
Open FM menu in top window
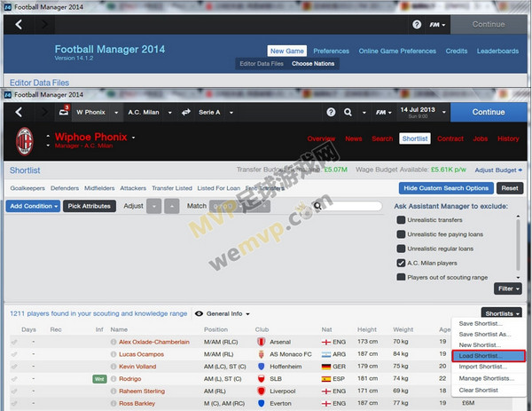pos(437,25)
